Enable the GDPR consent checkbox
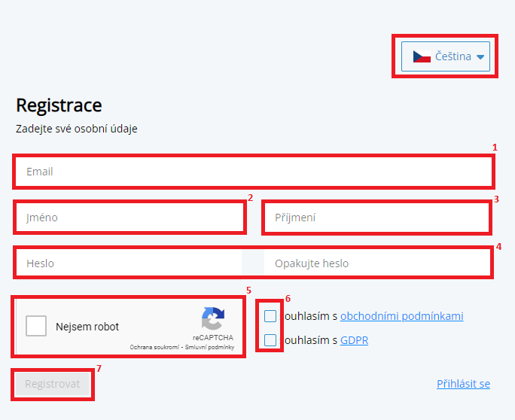The width and height of the screenshot is (515, 420). click(x=270, y=341)
